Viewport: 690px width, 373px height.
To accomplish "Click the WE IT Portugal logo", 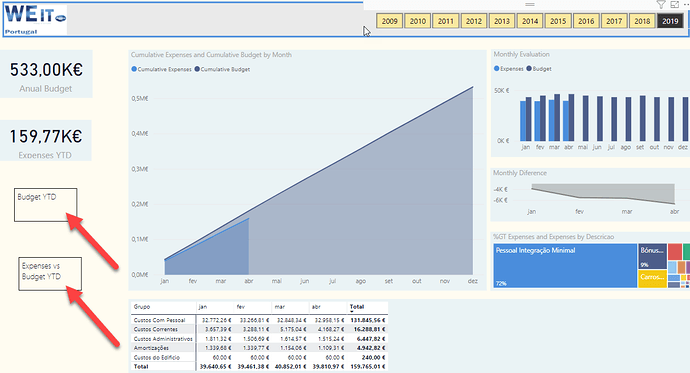I will [x=35, y=20].
